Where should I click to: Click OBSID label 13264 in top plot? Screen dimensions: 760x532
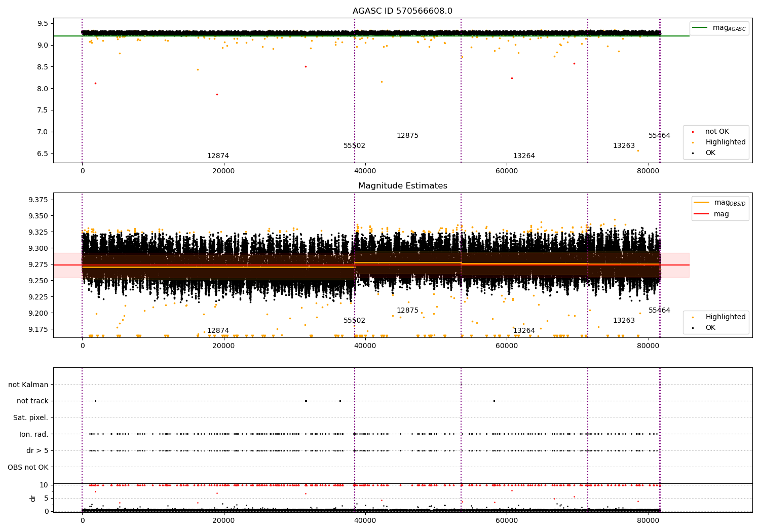tap(524, 156)
